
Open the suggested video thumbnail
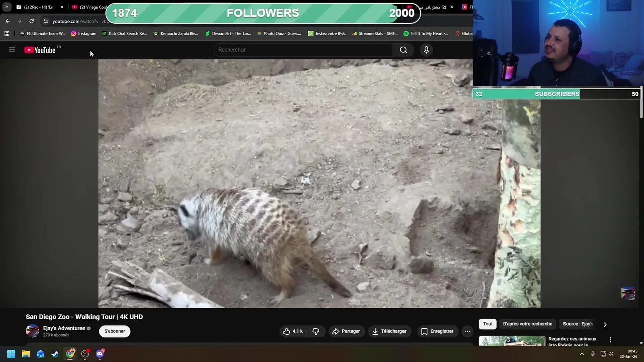(x=512, y=341)
